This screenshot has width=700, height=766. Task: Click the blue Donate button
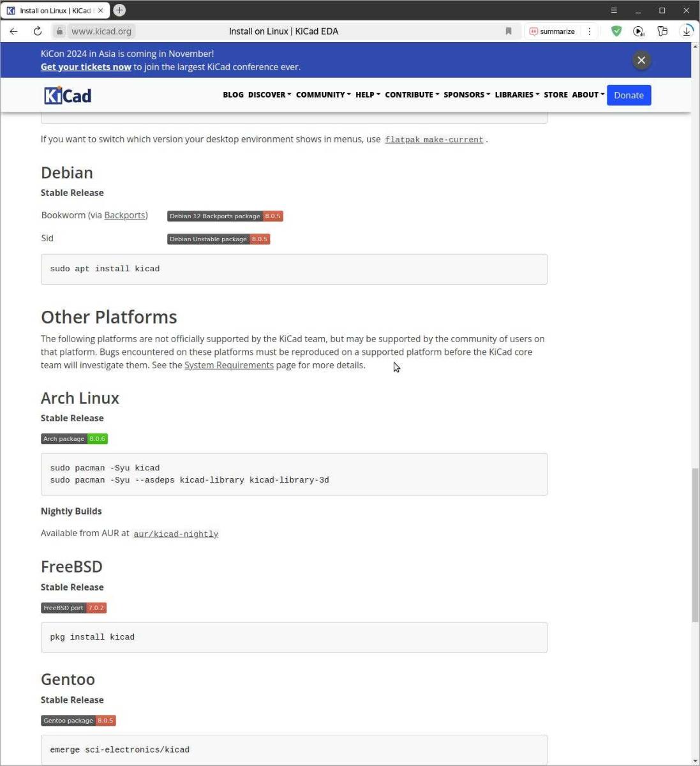pos(629,95)
